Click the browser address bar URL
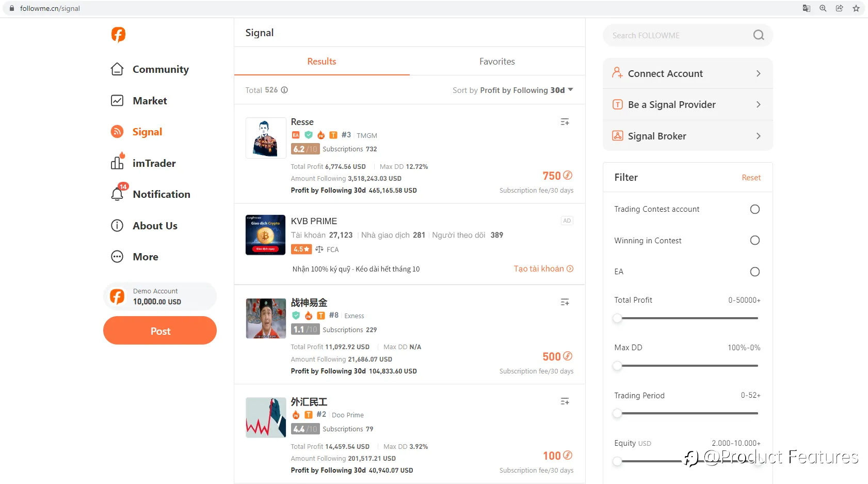 (50, 8)
